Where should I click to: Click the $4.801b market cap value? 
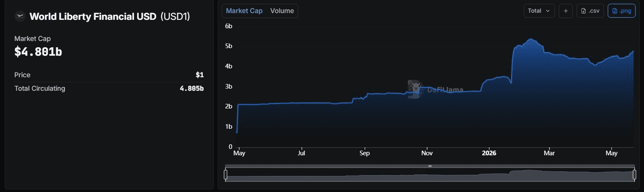click(x=38, y=52)
